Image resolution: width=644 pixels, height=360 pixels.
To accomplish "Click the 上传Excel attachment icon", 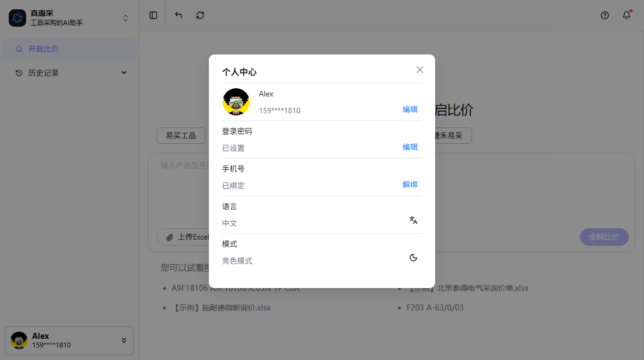I will (169, 237).
